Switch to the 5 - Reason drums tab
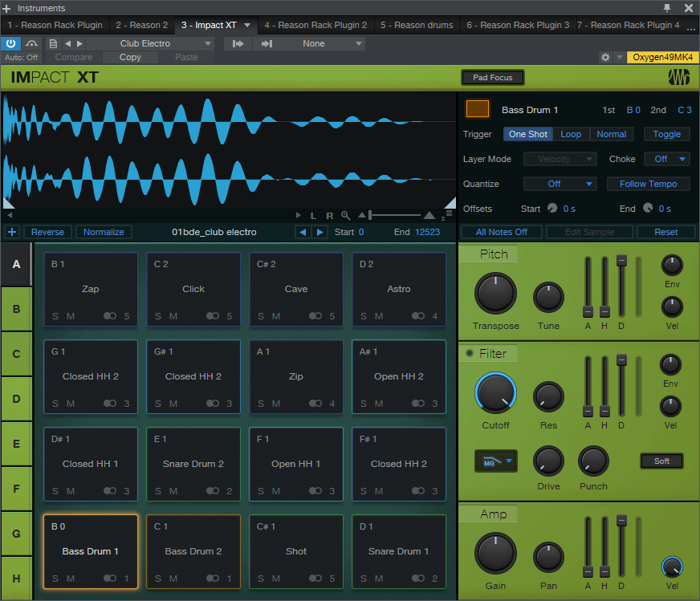The width and height of the screenshot is (700, 601). tap(417, 25)
